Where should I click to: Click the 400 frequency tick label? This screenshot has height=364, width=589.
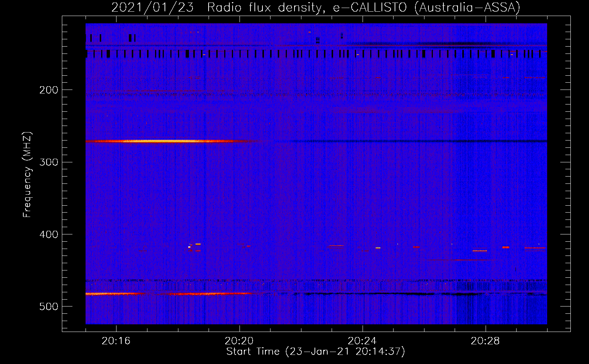49,234
